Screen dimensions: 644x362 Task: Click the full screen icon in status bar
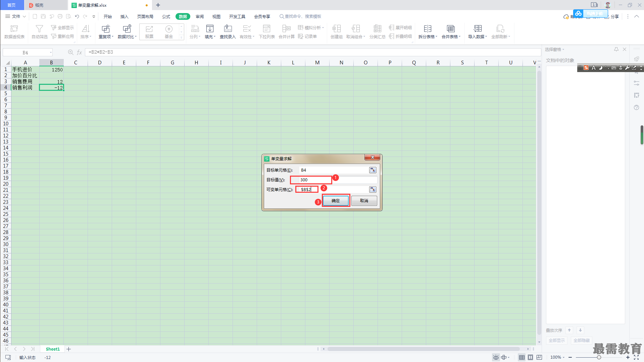tap(636, 357)
